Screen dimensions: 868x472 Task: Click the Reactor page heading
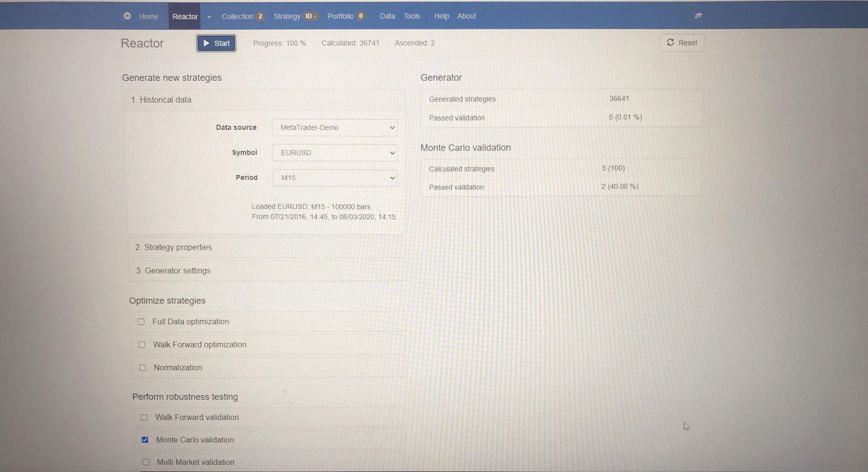point(142,43)
